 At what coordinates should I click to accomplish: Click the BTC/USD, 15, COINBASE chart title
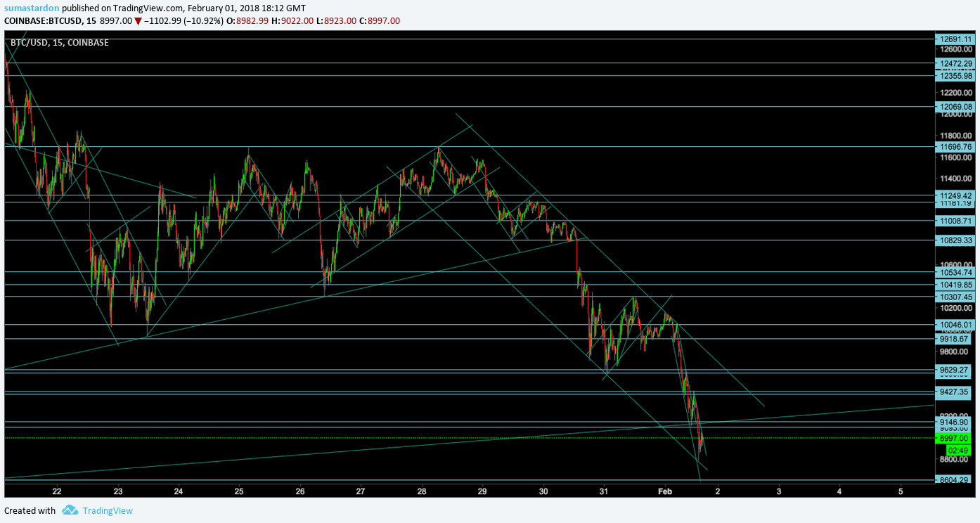(x=60, y=43)
